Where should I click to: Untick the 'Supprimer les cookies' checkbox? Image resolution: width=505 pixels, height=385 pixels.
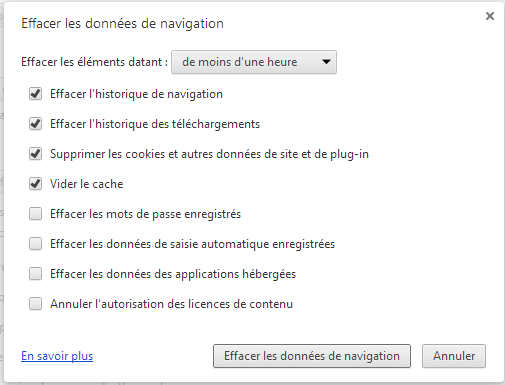pos(35,154)
